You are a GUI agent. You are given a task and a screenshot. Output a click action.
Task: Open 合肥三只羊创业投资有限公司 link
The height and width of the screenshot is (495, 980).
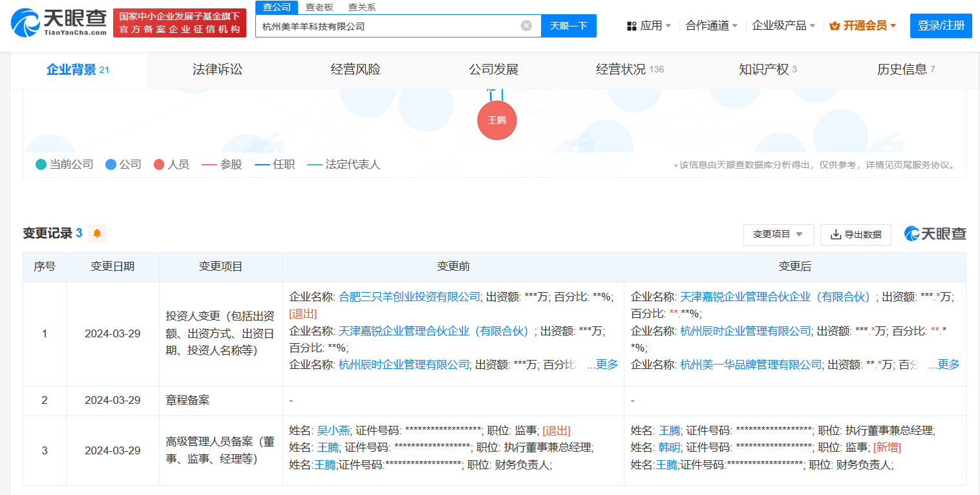click(409, 297)
